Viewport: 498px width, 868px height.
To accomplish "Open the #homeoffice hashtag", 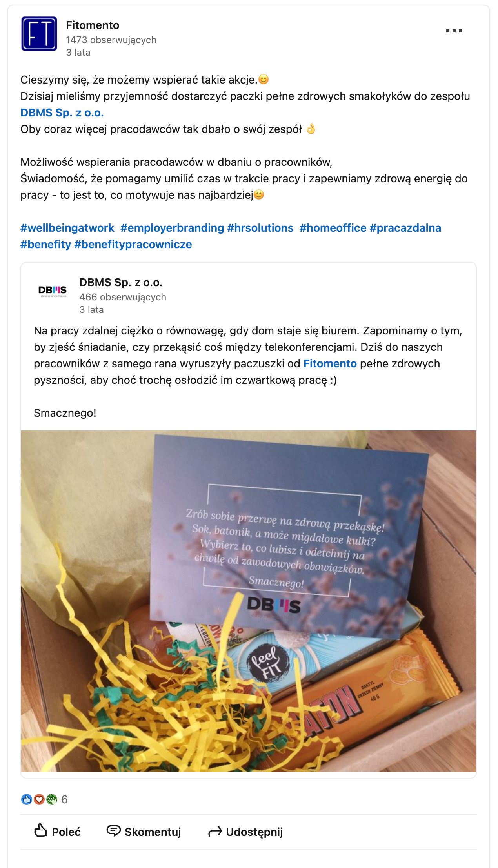I will point(333,228).
